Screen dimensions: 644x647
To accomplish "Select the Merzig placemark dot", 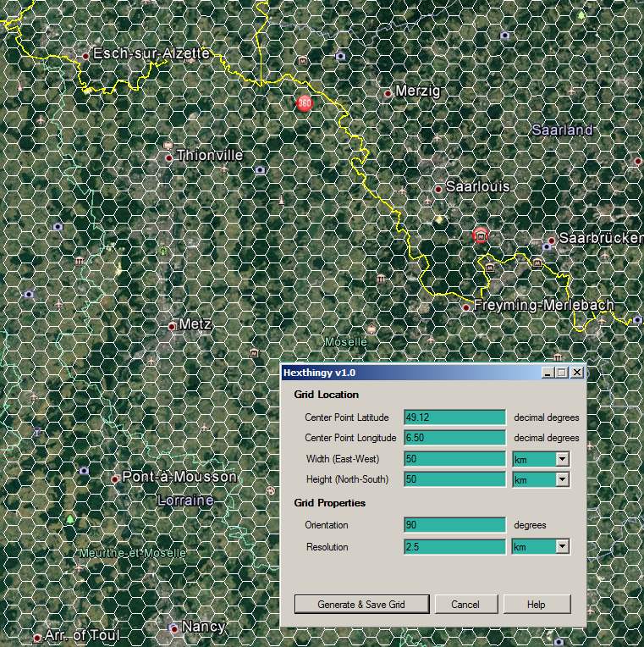I will click(388, 94).
